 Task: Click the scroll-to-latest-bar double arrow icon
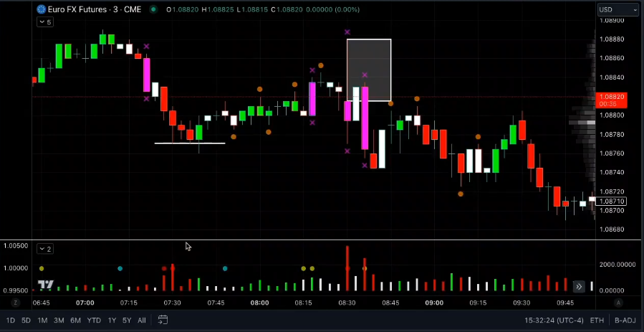coord(579,287)
